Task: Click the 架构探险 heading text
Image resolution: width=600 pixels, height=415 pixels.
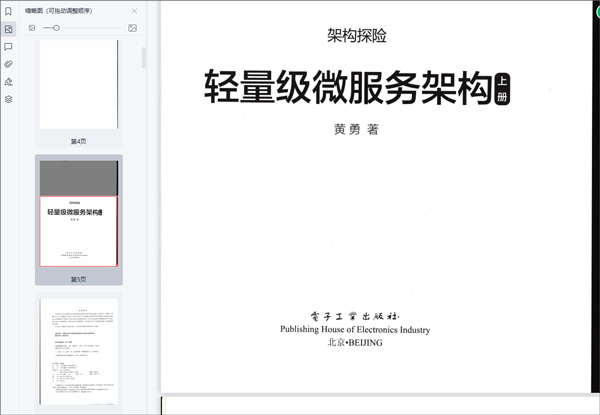Action: coord(357,36)
